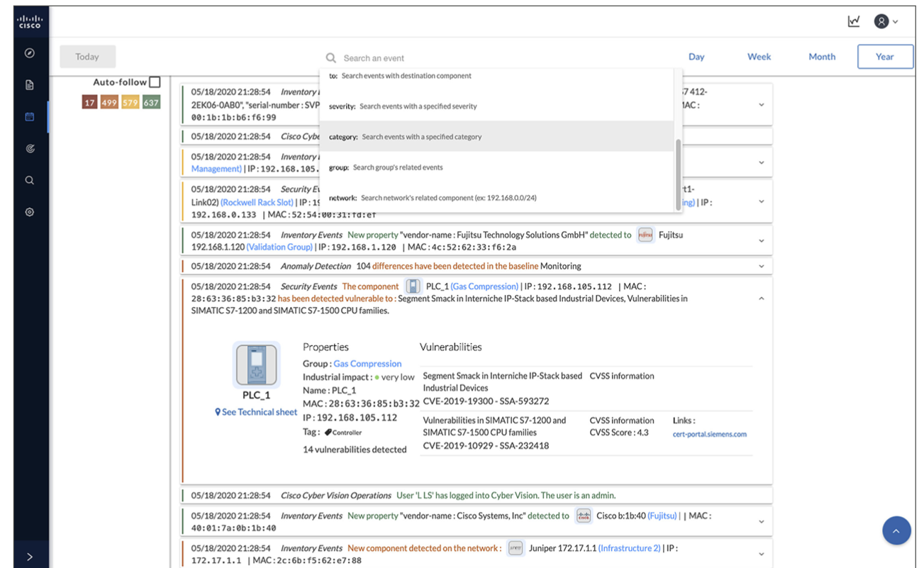Open the chart statistics icon top right
This screenshot has width=924, height=568.
[x=854, y=21]
